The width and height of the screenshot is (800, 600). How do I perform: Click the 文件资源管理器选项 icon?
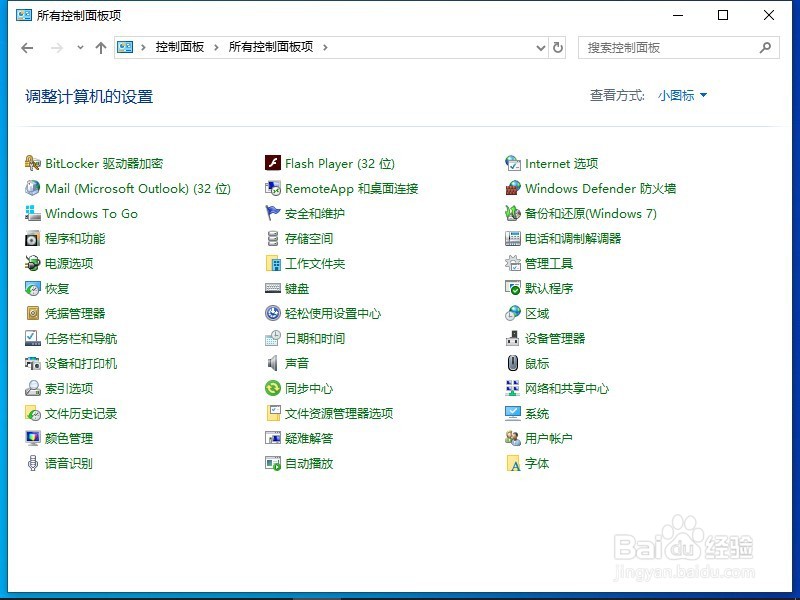click(273, 413)
